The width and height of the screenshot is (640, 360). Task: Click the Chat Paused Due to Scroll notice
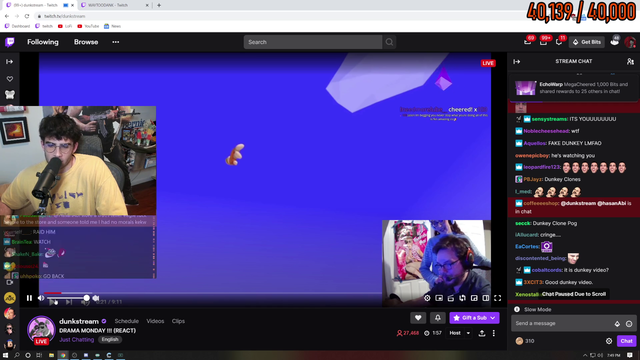[573, 294]
